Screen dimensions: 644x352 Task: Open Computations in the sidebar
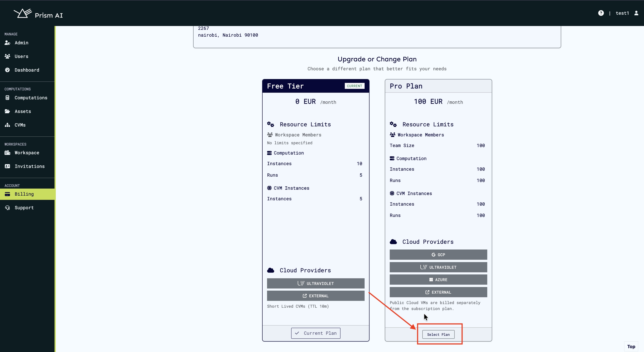coord(27,98)
